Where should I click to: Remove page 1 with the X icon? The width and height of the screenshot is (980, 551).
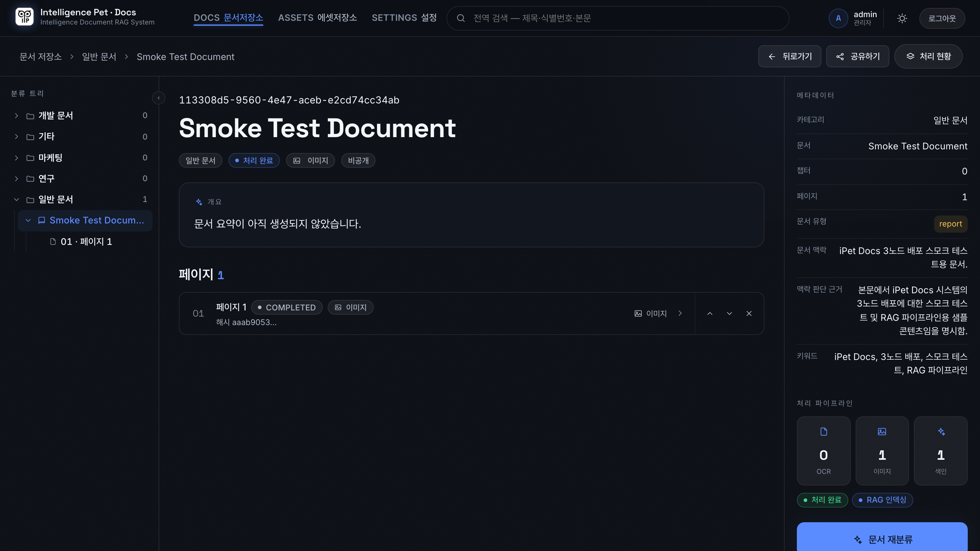pos(749,313)
